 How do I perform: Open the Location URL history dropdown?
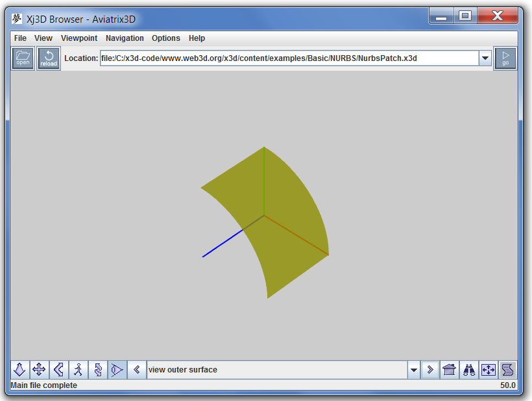point(485,58)
